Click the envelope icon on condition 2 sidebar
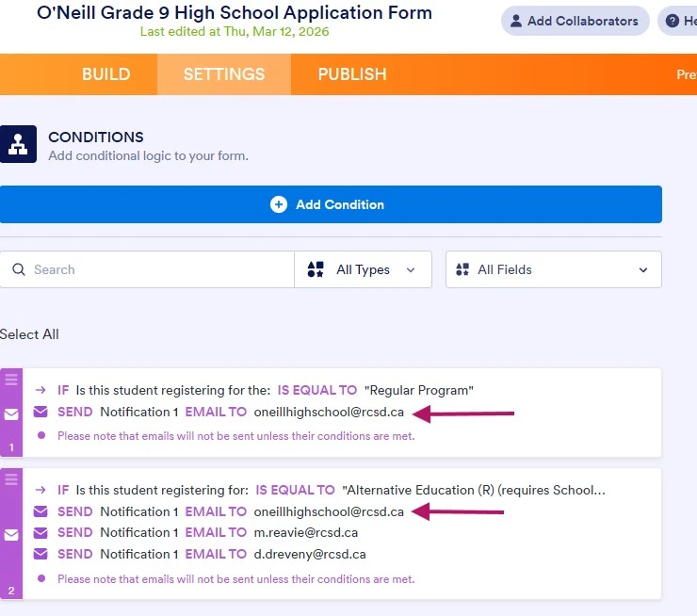This screenshot has width=697, height=616. pos(11,535)
